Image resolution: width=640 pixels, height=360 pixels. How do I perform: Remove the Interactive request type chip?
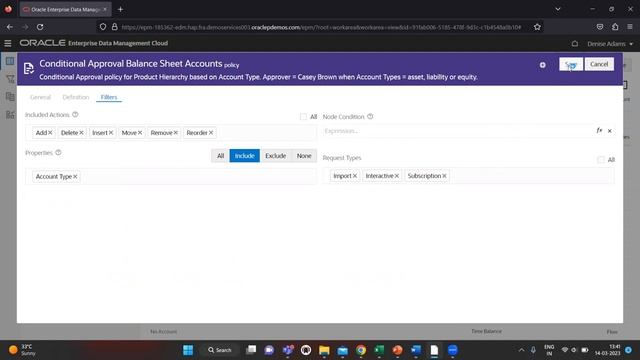coord(396,176)
